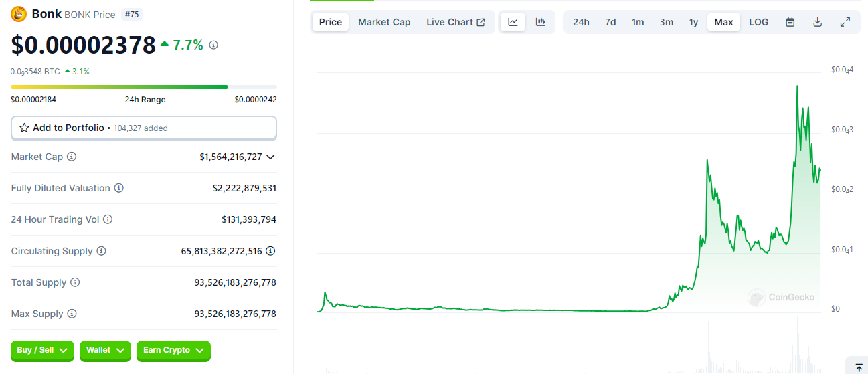868x374 pixels.
Task: Click the Add to Portfolio button
Action: click(144, 128)
